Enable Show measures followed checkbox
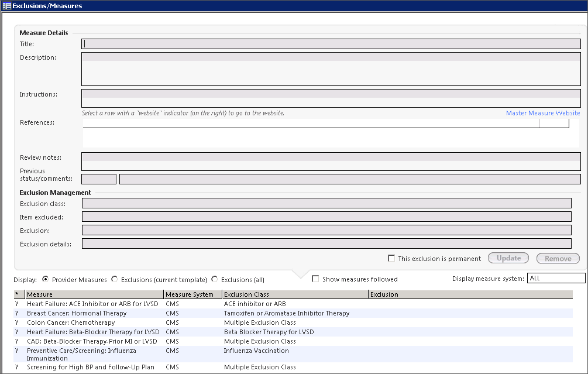Viewport: 588px width, 374px height. [x=316, y=279]
